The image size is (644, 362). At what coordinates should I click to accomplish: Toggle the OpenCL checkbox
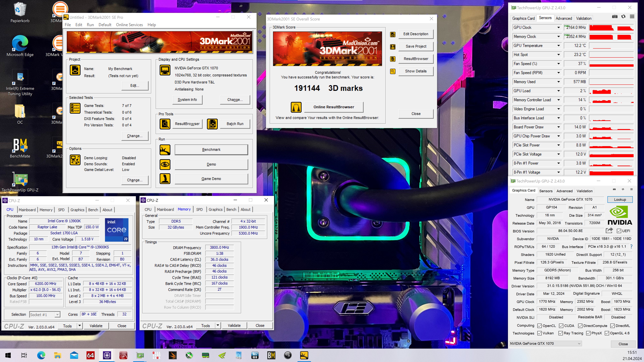point(540,326)
